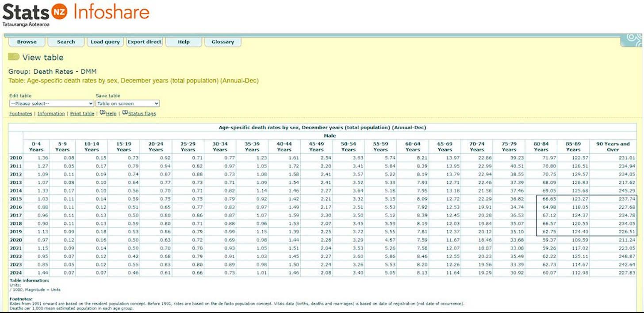Click the 2019 row header cell

15,232
